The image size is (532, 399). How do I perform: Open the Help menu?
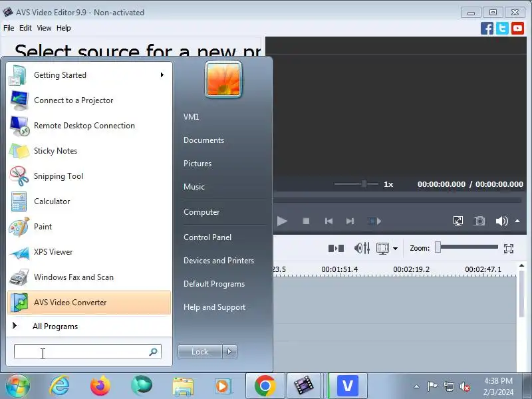point(64,28)
